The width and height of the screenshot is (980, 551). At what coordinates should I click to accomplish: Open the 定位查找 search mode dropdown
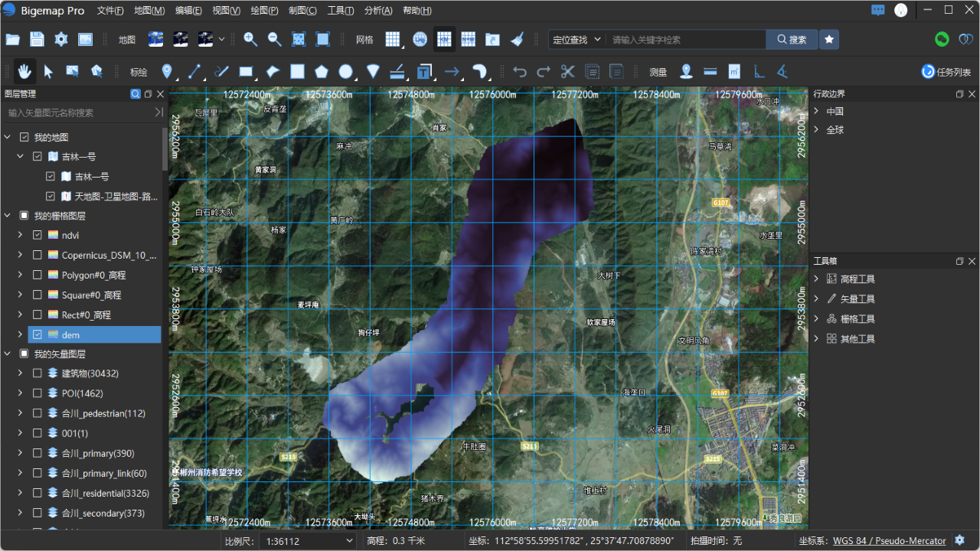click(x=576, y=38)
